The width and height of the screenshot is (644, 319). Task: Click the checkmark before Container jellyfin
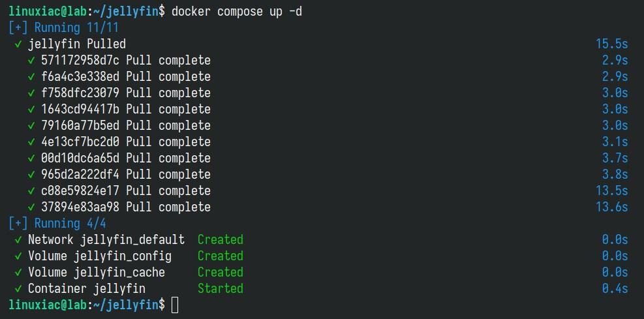[x=18, y=289]
